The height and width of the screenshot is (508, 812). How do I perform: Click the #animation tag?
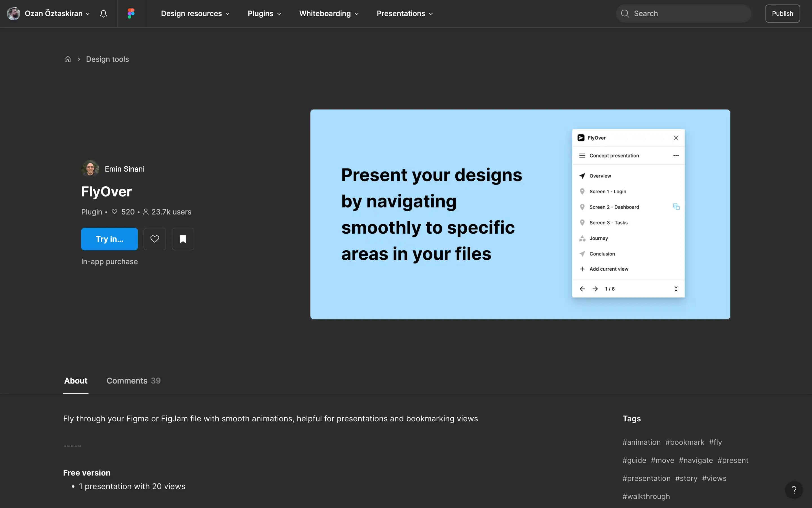coord(641,442)
